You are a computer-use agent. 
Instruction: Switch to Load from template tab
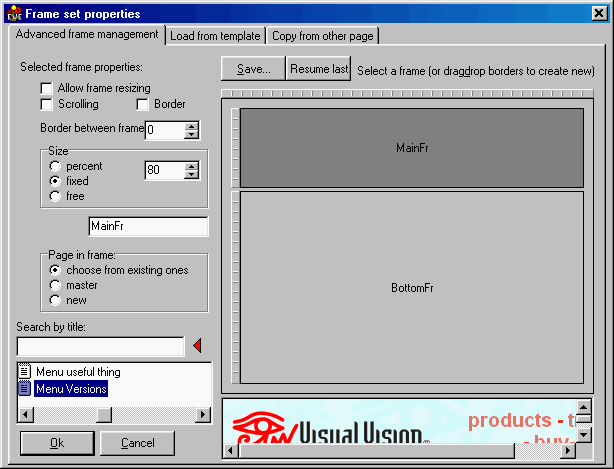[215, 36]
